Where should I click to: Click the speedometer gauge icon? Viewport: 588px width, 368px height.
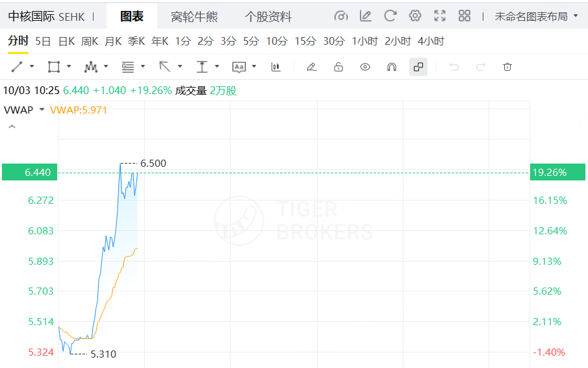(340, 16)
